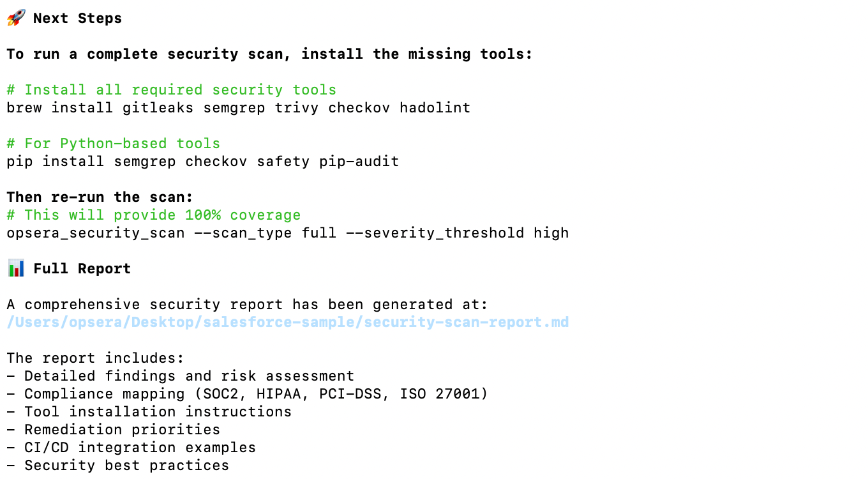The image size is (868, 479).
Task: Click the "Compliance mapping" bullet item
Action: point(255,394)
